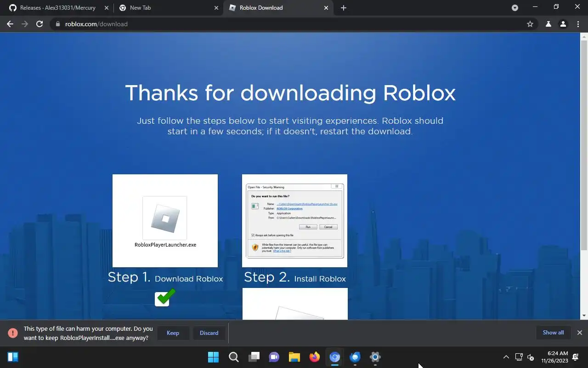Open File Explorer from the taskbar
The height and width of the screenshot is (368, 588).
coord(294,357)
